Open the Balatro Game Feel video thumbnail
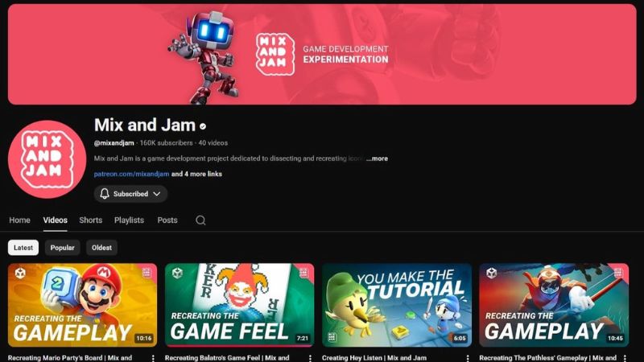The width and height of the screenshot is (644, 362). [239, 305]
